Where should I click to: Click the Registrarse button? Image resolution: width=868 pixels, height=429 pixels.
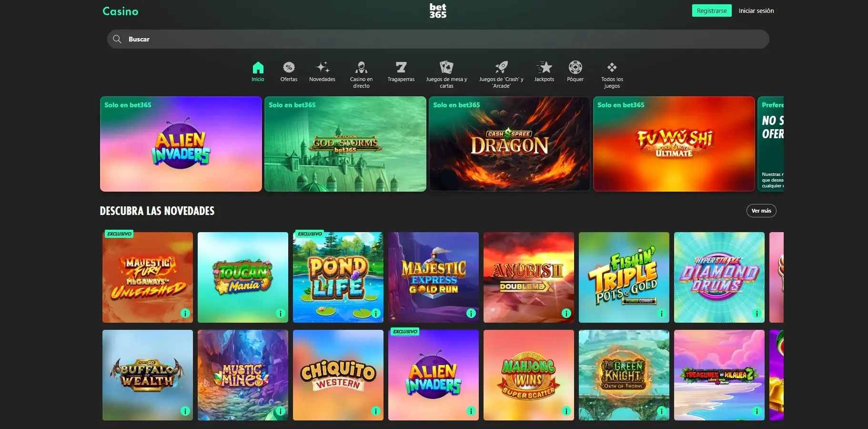pyautogui.click(x=711, y=10)
